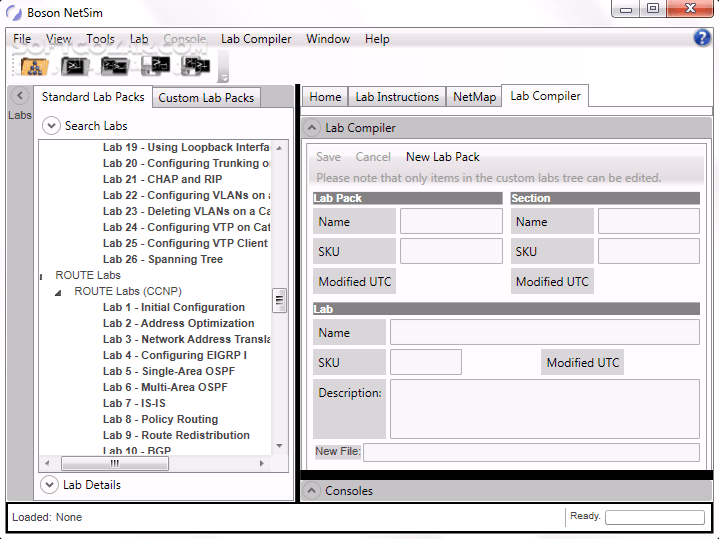
Task: Select Lab 9 - Route Redistribution
Action: click(176, 435)
